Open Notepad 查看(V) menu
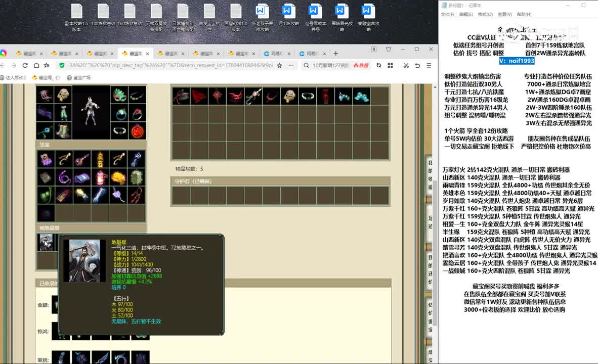 (x=504, y=14)
